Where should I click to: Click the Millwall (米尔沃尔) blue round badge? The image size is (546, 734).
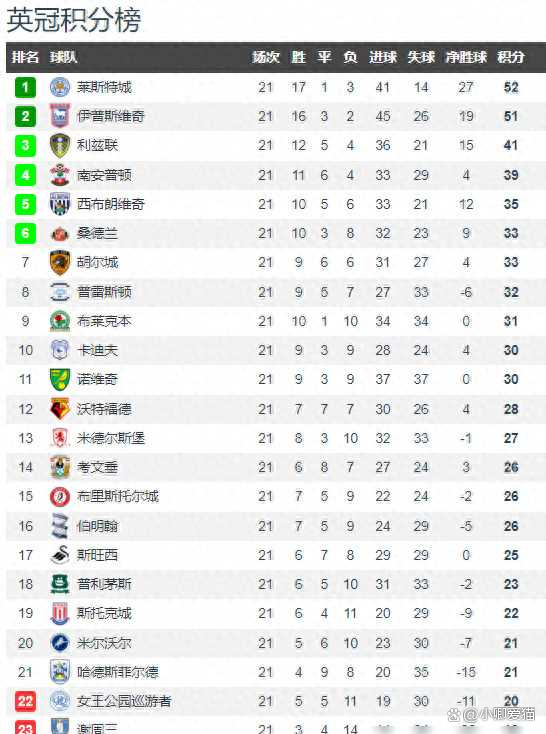click(60, 643)
